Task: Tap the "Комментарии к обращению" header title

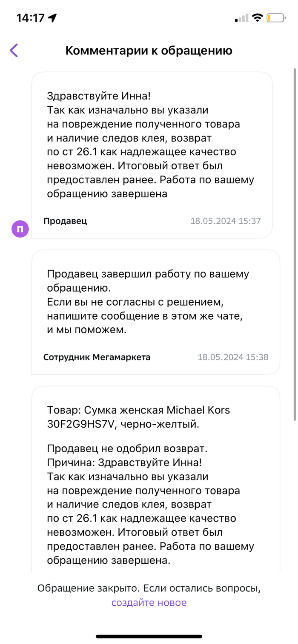Action: pos(149,51)
